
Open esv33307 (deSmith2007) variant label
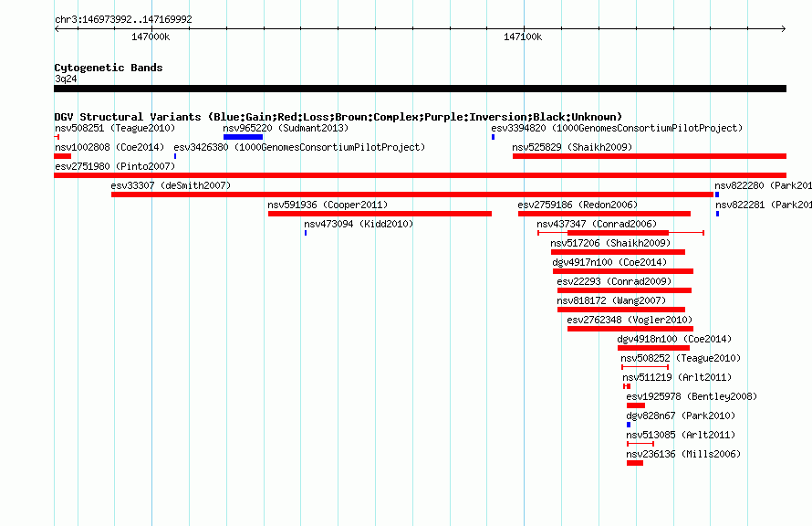pyautogui.click(x=171, y=185)
